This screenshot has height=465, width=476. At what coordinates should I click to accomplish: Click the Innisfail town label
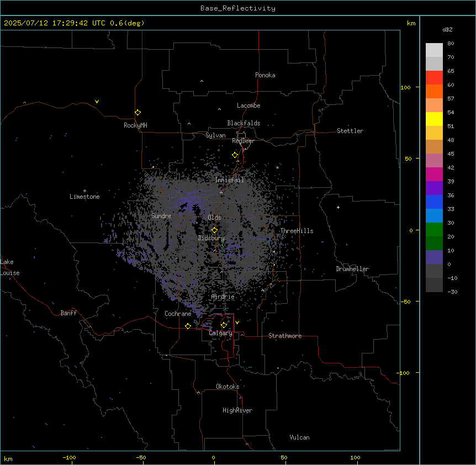229,180
